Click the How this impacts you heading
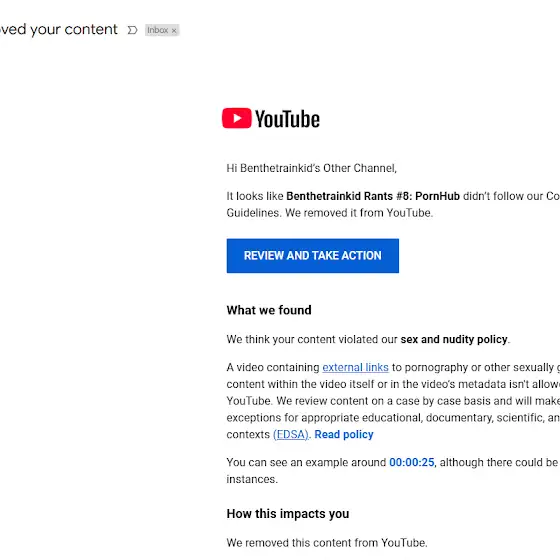This screenshot has width=560, height=560. pos(288,514)
